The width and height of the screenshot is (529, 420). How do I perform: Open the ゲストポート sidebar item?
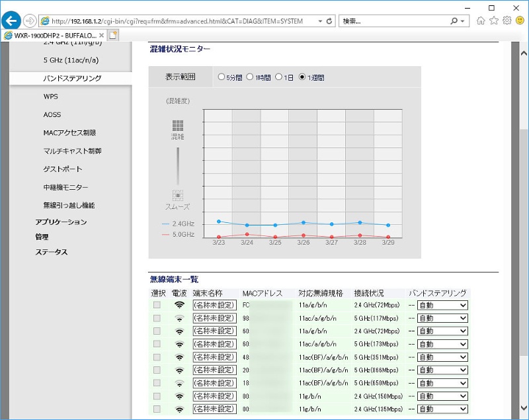[63, 169]
